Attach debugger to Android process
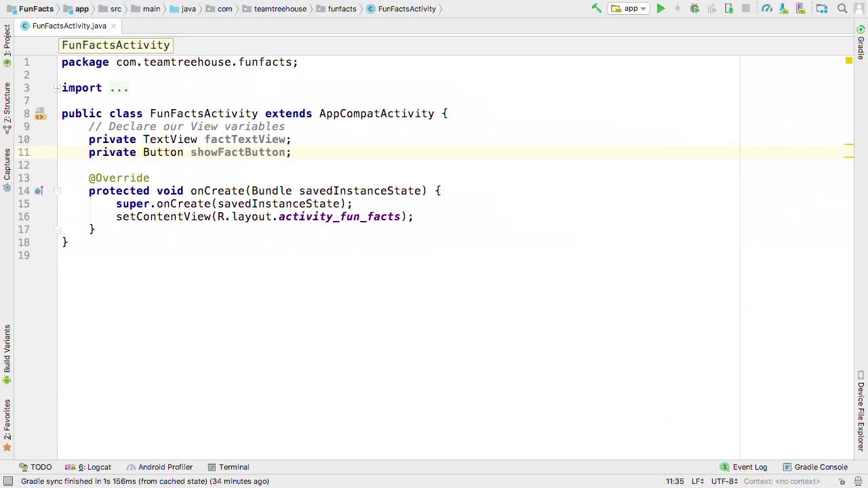The height and width of the screenshot is (488, 868). (x=729, y=8)
